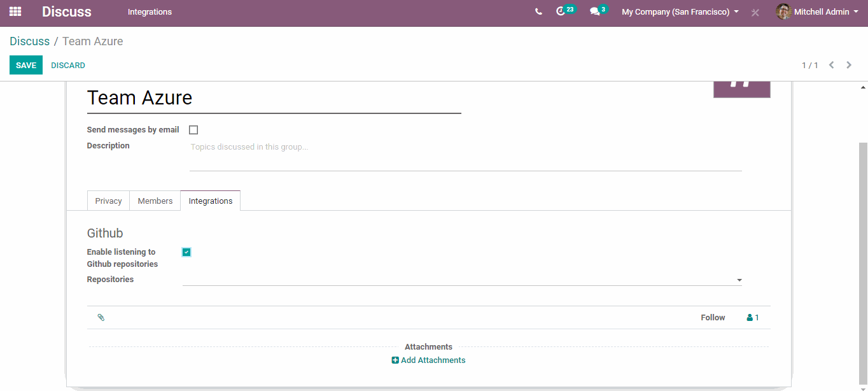Open conversations icon with 3 badge

(595, 11)
